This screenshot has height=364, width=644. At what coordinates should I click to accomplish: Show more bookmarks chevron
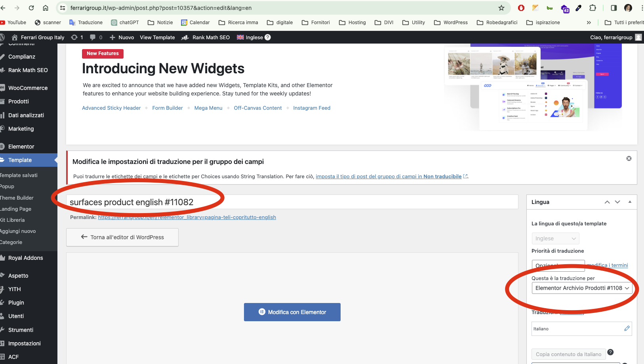[589, 23]
